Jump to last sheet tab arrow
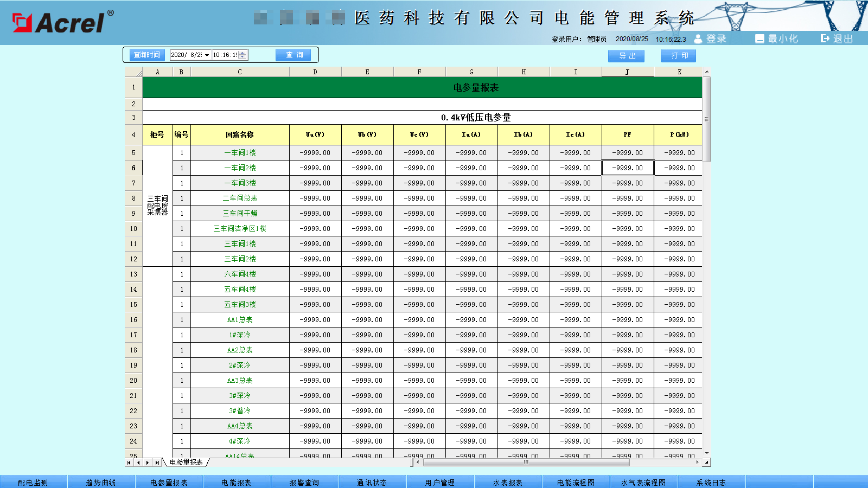Screen dimensions: 868x488 point(157,463)
